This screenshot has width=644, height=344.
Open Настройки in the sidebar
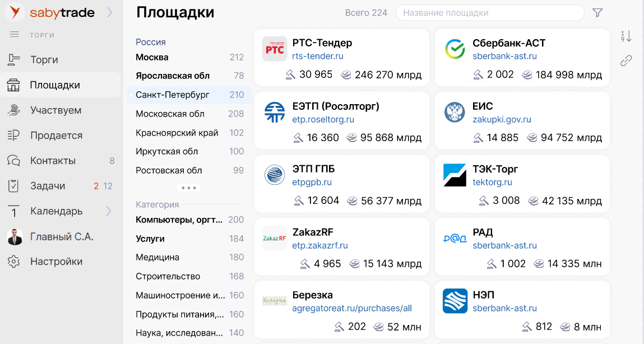click(x=56, y=262)
